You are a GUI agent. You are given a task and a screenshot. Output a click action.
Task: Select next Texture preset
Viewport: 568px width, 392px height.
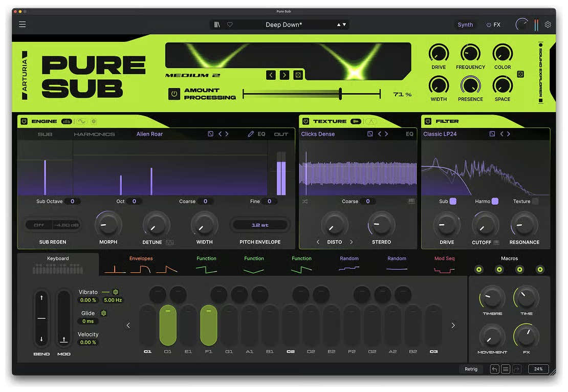click(x=386, y=134)
